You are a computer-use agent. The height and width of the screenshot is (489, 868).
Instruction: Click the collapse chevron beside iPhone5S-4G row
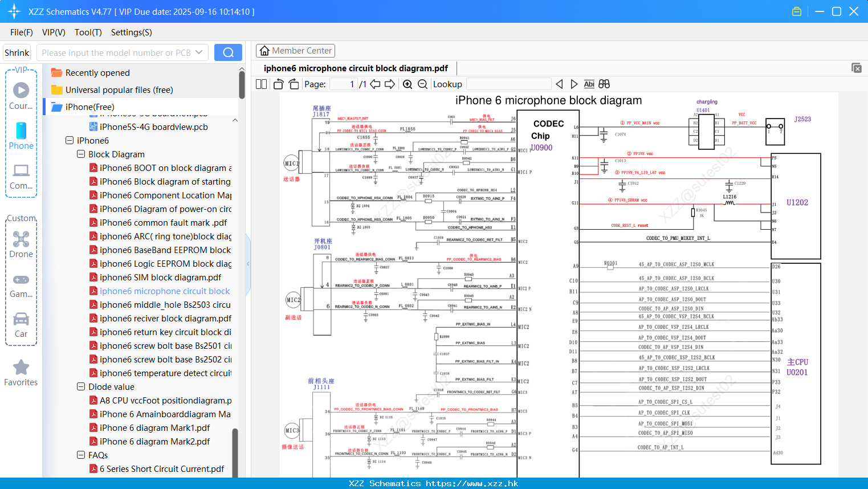pyautogui.click(x=235, y=120)
